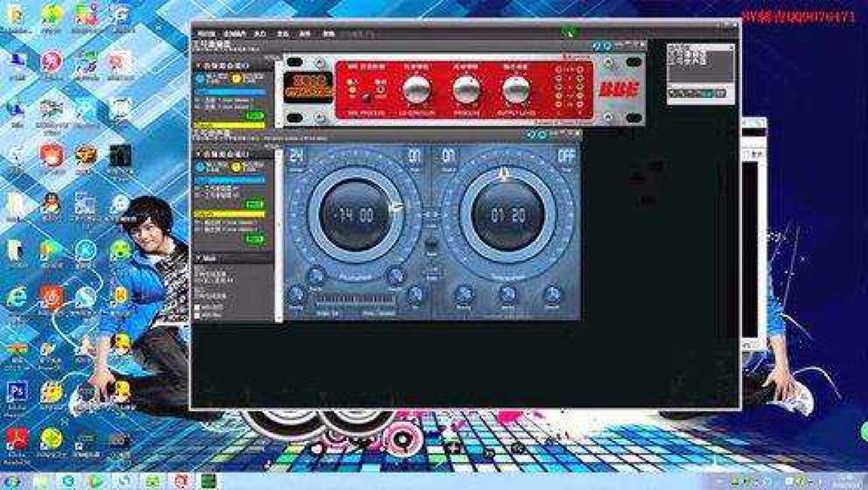Image resolution: width=868 pixels, height=490 pixels.
Task: Click the 24 button on the blue plugin
Action: (296, 154)
